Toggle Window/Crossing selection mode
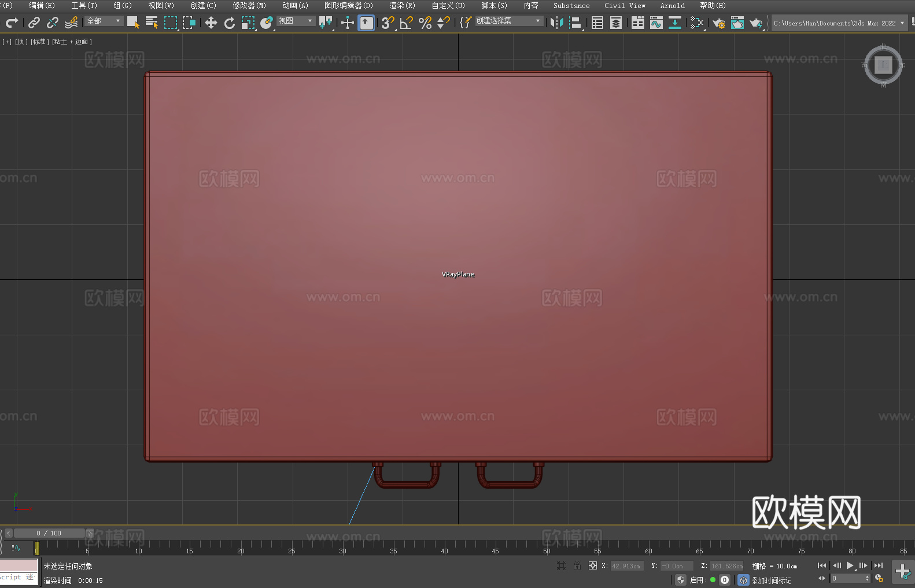The width and height of the screenshot is (915, 588). click(189, 23)
